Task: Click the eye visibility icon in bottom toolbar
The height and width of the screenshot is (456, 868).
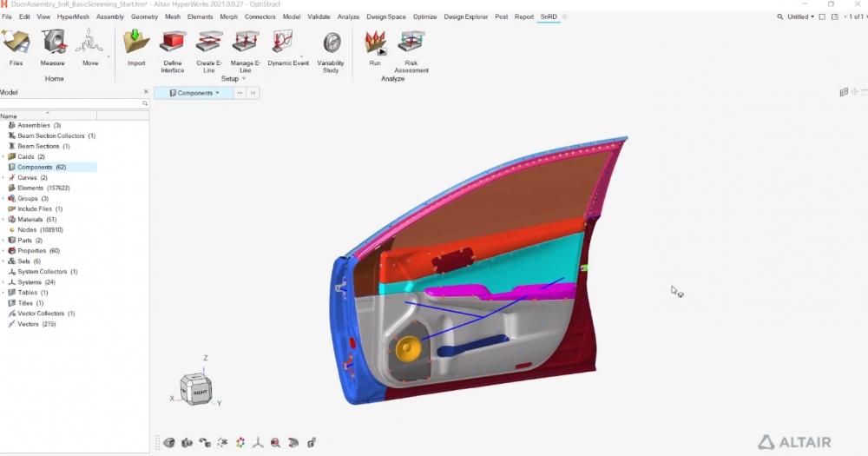Action: pos(169,442)
